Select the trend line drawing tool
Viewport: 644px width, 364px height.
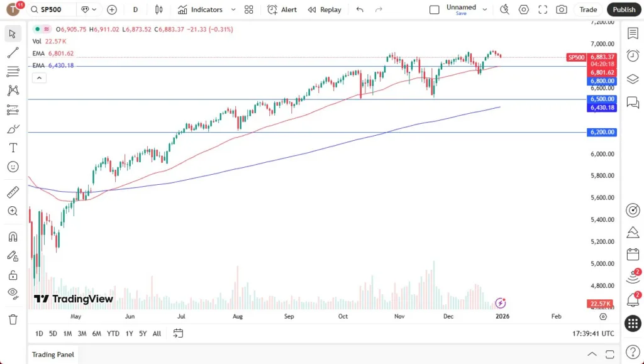pyautogui.click(x=13, y=53)
